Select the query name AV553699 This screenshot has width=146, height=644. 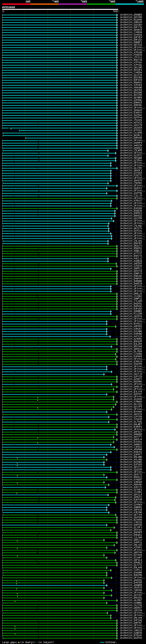[x=8, y=7]
